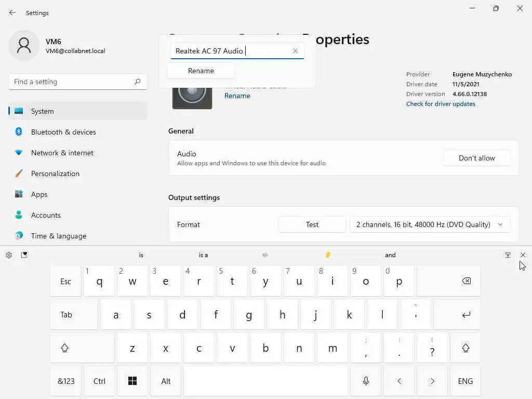Focus the Find a setting search box

click(78, 82)
